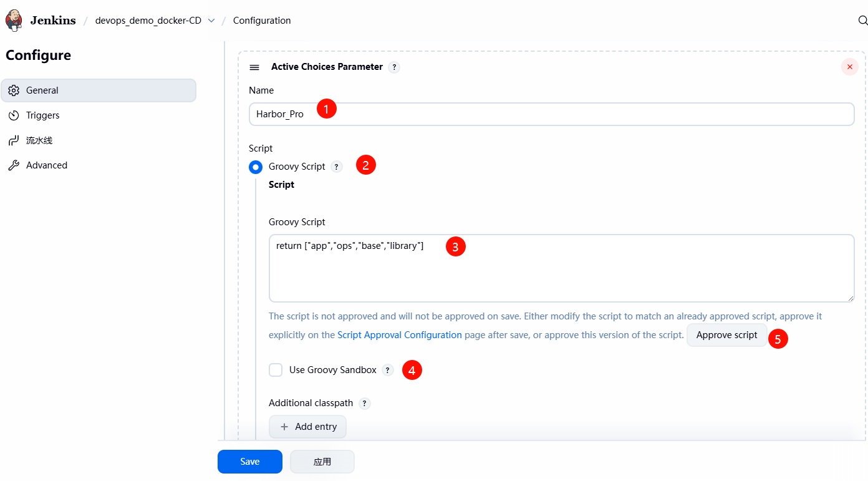
Task: Open the 流水线 pipeline section
Action: [39, 140]
